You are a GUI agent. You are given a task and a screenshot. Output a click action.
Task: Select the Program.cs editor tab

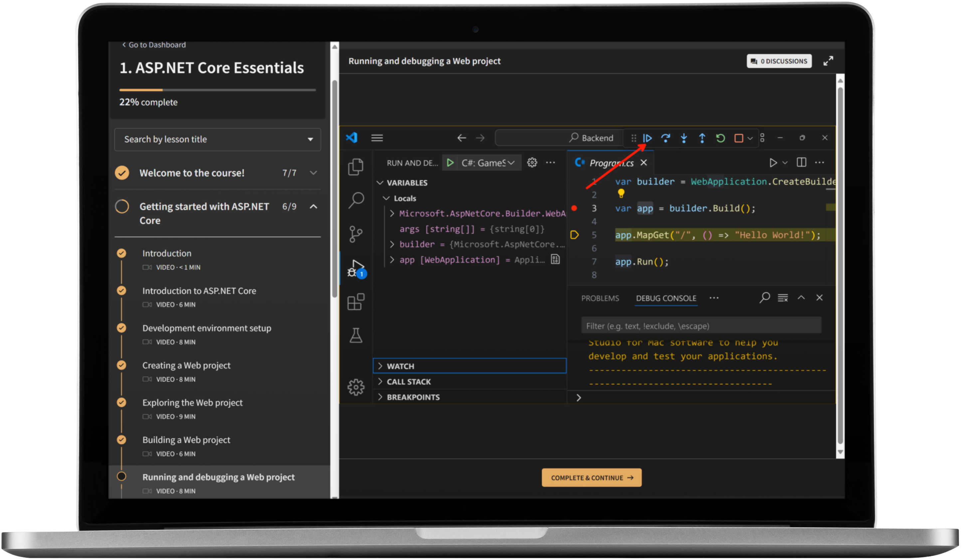click(611, 163)
